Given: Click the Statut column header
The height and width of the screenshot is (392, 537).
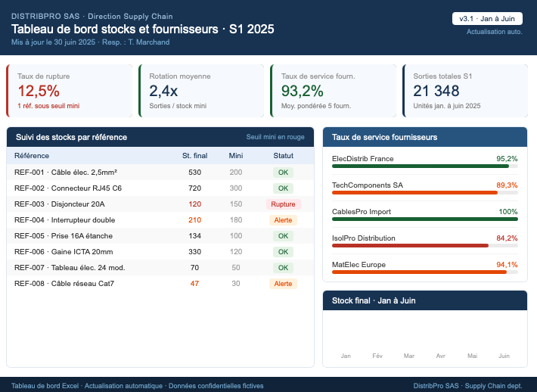Looking at the screenshot, I should pos(283,156).
